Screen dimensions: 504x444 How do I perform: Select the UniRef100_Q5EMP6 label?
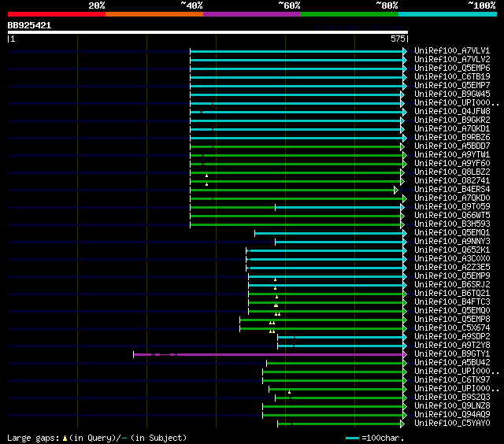click(x=452, y=68)
